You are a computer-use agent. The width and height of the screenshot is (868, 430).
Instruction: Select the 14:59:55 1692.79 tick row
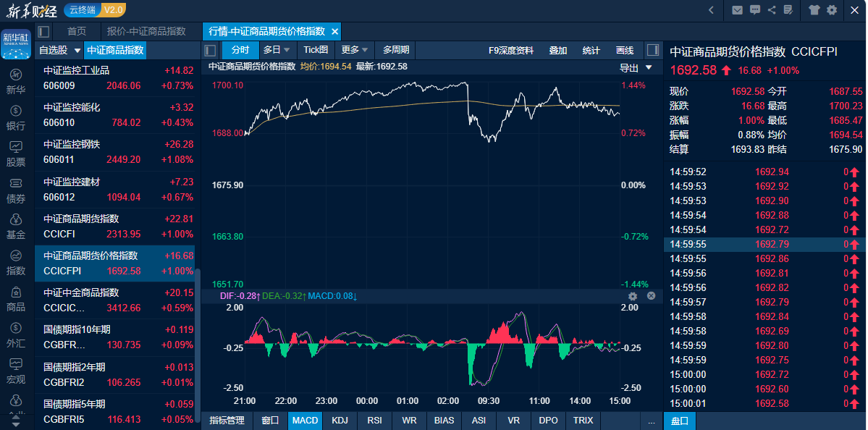point(764,244)
